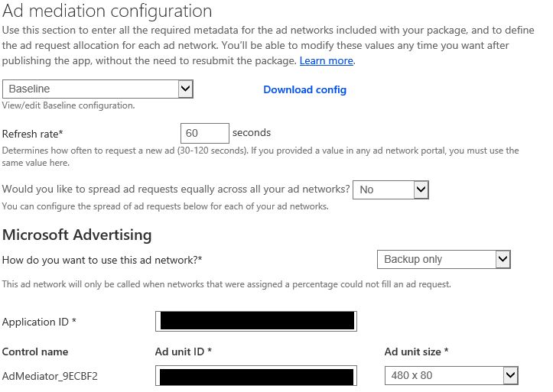The image size is (553, 392).
Task: Click the Microsoft Advertising section heading
Action: coord(77,235)
